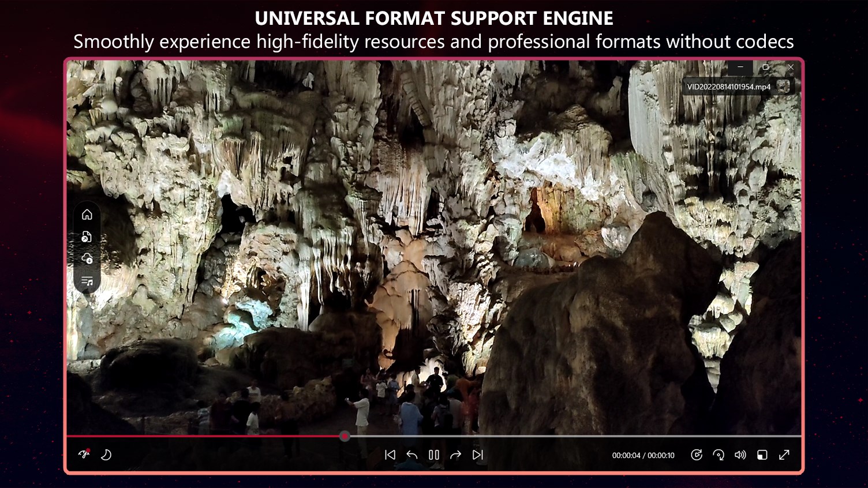Skip to the next video
The image size is (868, 488).
[478, 455]
